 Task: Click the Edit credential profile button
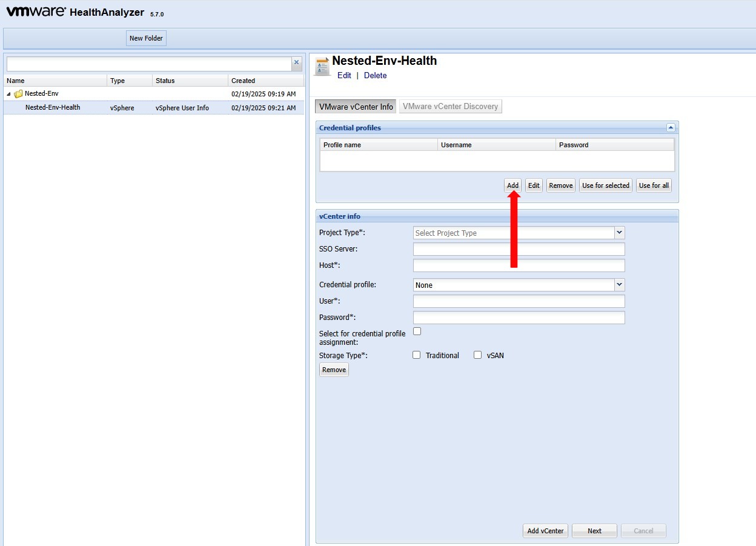534,185
